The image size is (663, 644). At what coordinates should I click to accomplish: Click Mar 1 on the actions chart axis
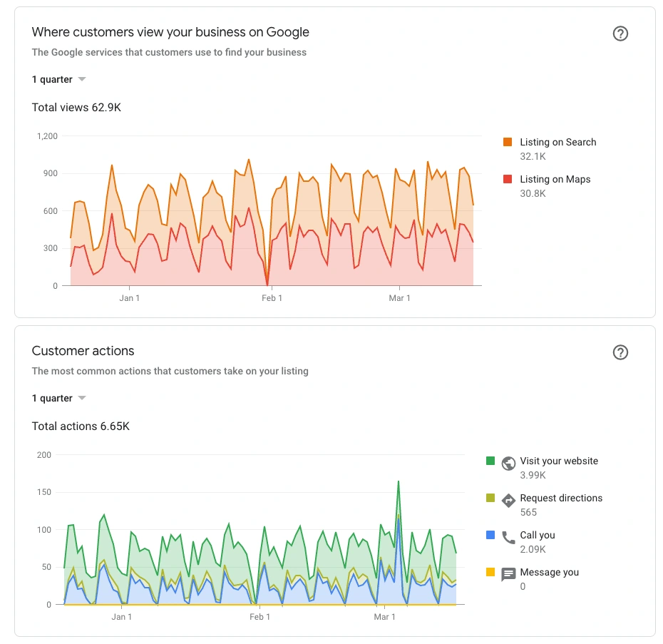[x=384, y=617]
